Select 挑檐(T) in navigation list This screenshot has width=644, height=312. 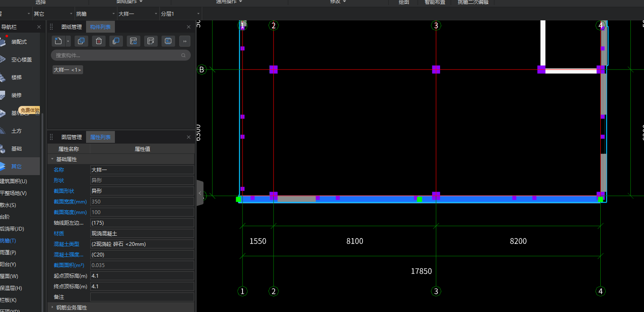click(8, 241)
